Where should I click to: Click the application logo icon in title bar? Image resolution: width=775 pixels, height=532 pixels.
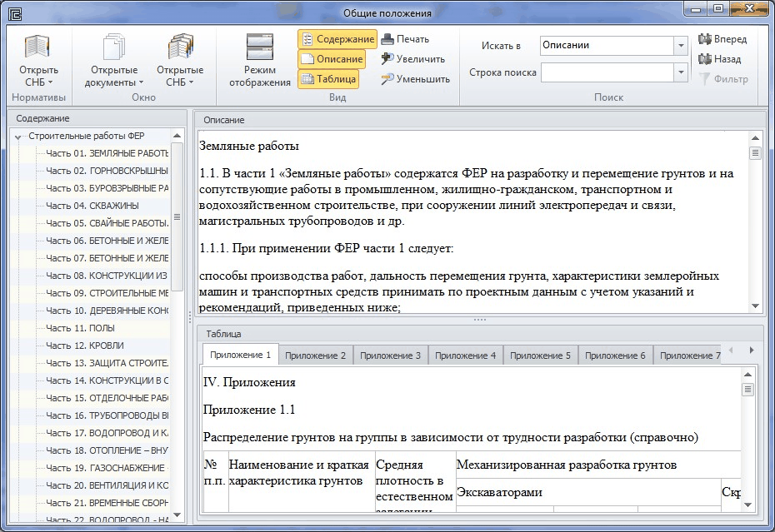point(15,14)
